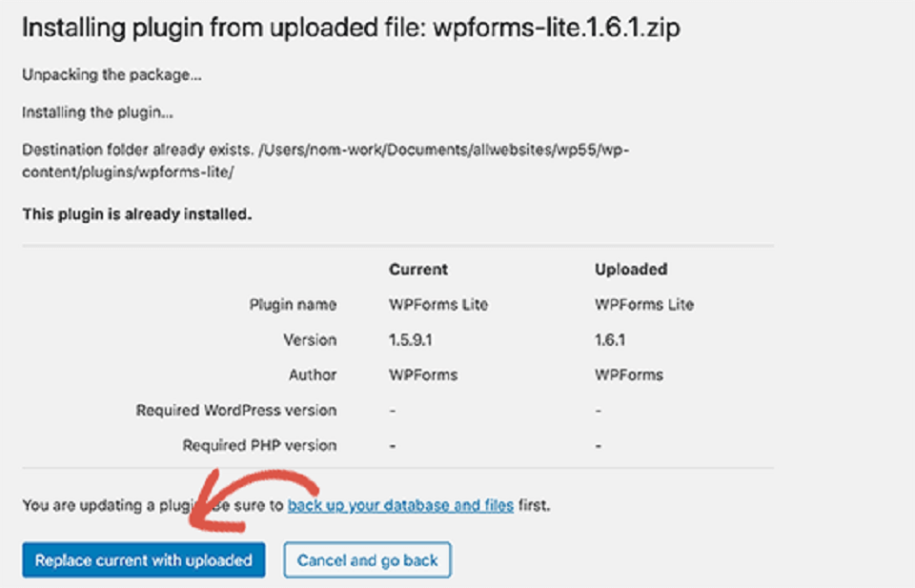Click the 'Version' row label
915x588 pixels.
[x=310, y=340]
